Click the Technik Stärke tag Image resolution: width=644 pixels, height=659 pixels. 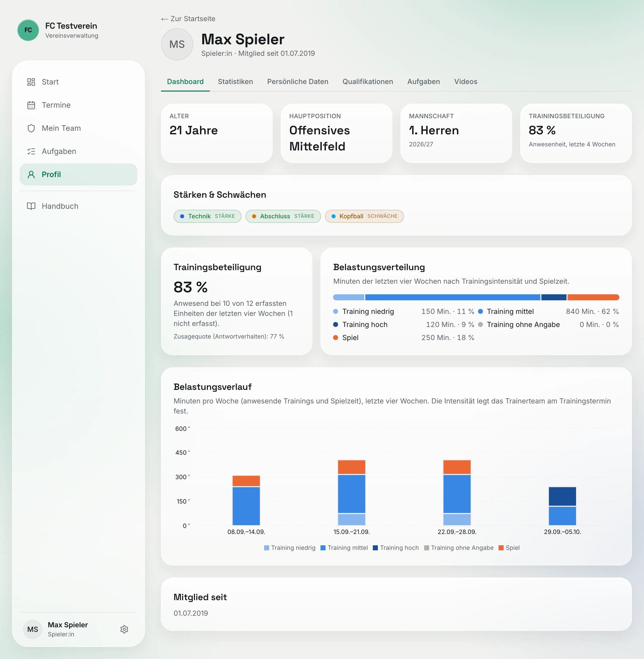point(207,216)
